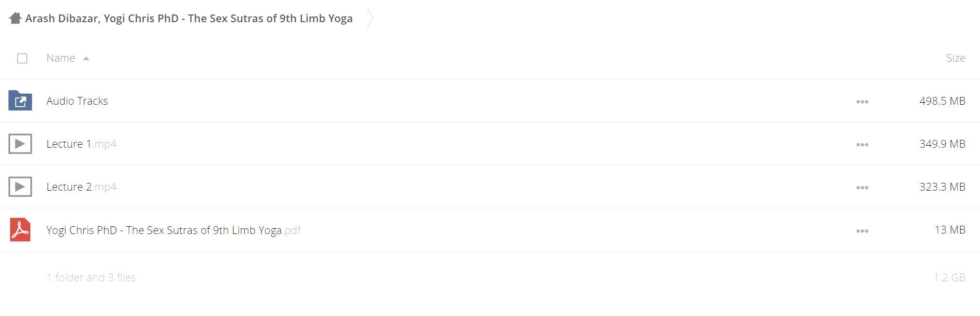Click the video icon for Lecture 1.mp4
Image resolution: width=980 pixels, height=316 pixels.
[x=20, y=144]
